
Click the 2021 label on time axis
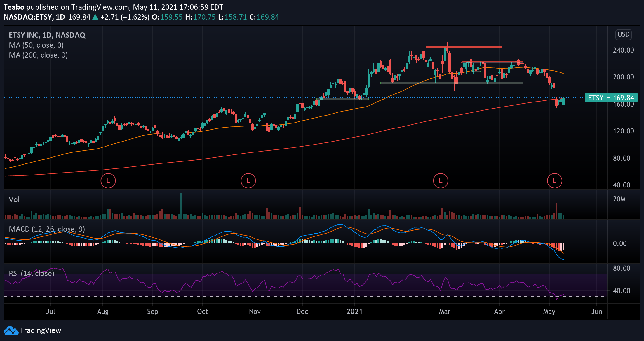pyautogui.click(x=354, y=311)
